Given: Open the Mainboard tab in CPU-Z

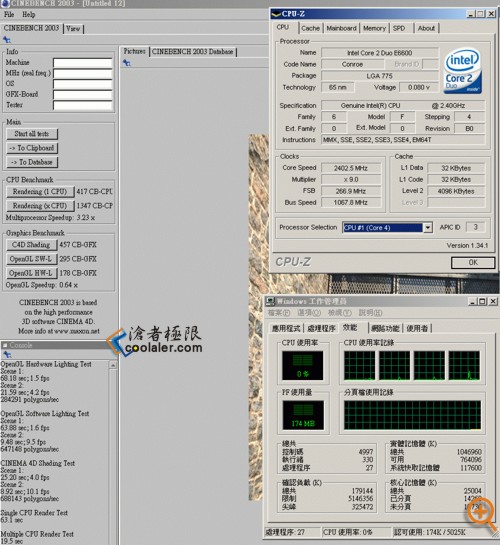Looking at the screenshot, I should [x=341, y=28].
